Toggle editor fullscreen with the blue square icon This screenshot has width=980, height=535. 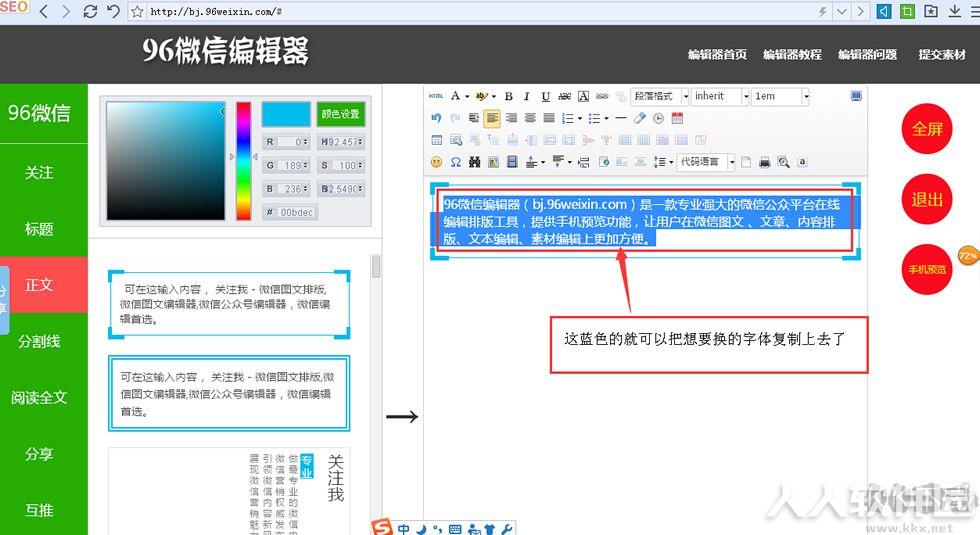[856, 96]
